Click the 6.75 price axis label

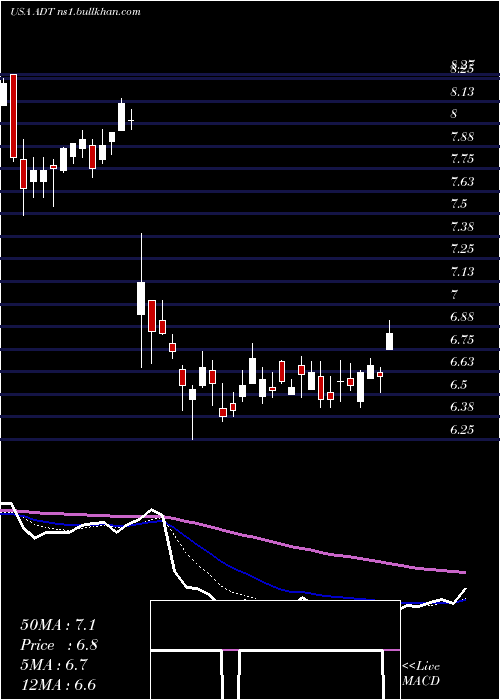coord(462,340)
